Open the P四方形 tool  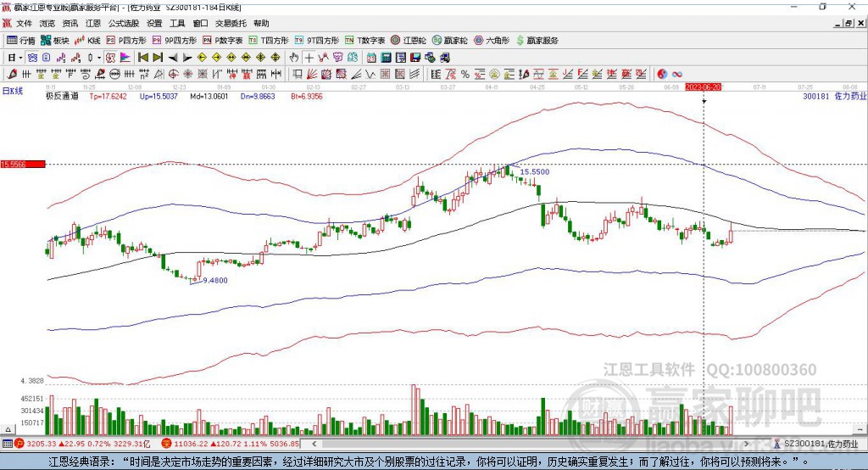pyautogui.click(x=126, y=41)
